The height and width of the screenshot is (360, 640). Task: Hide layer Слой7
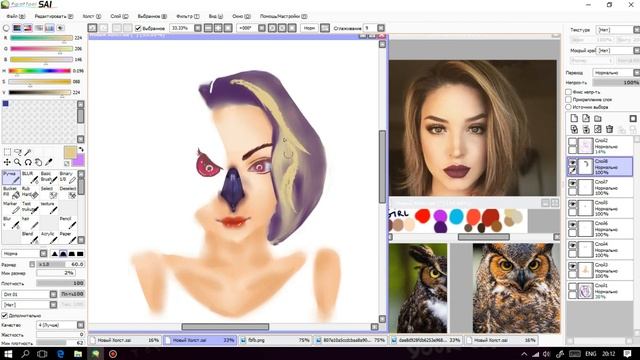tap(573, 183)
